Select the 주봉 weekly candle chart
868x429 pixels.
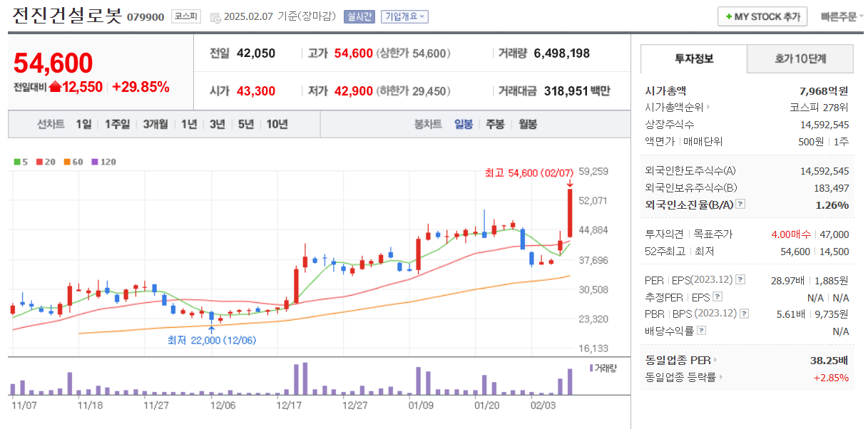coord(495,124)
